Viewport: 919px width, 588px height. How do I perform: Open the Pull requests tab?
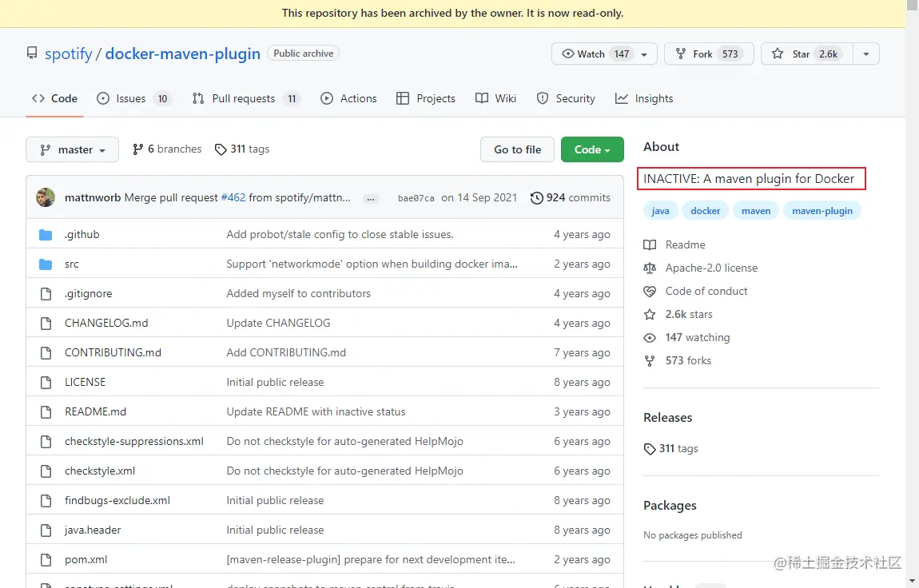(246, 98)
